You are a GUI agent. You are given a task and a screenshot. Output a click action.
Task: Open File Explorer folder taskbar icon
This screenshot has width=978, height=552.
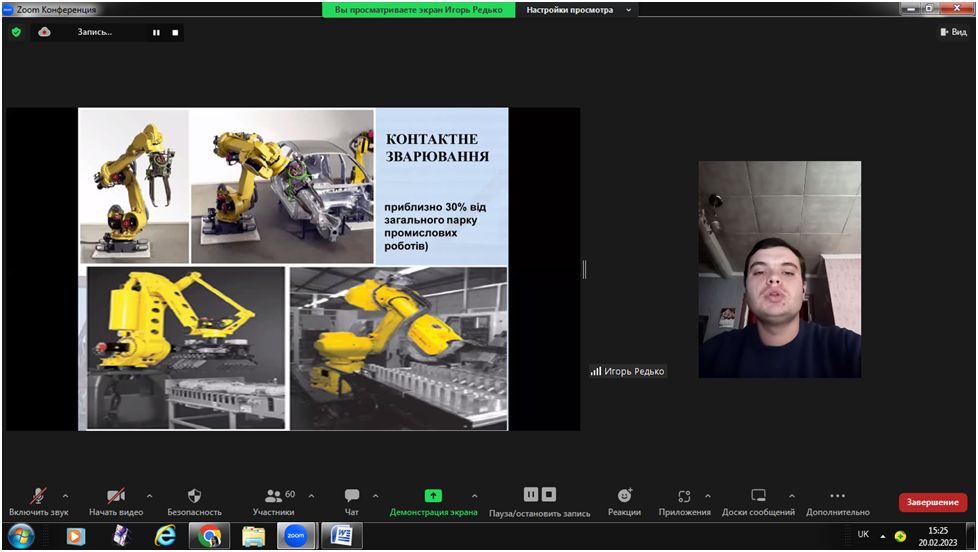tap(253, 536)
